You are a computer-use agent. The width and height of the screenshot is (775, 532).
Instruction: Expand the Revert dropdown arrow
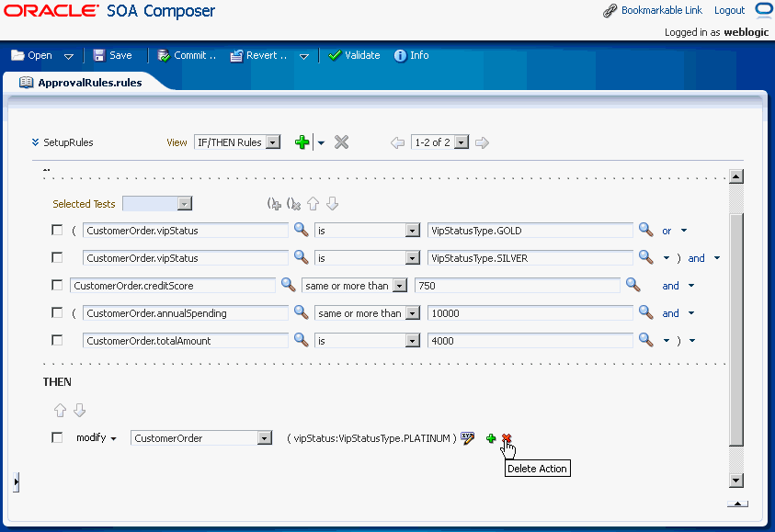(304, 56)
